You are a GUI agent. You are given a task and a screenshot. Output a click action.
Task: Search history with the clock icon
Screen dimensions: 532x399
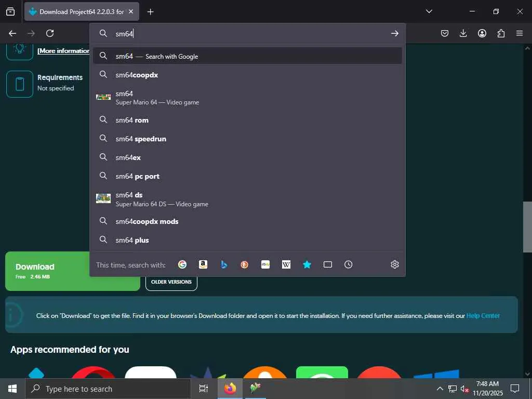click(349, 264)
